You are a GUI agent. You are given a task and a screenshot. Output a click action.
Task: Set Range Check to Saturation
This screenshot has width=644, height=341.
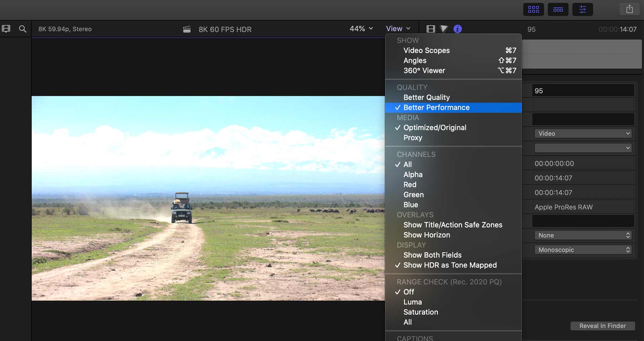(x=453, y=312)
